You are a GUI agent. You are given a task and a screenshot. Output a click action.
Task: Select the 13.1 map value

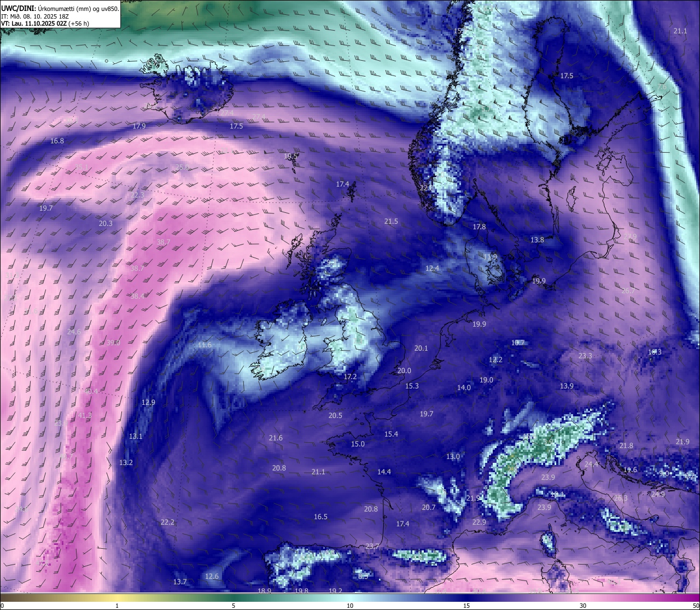[136, 436]
